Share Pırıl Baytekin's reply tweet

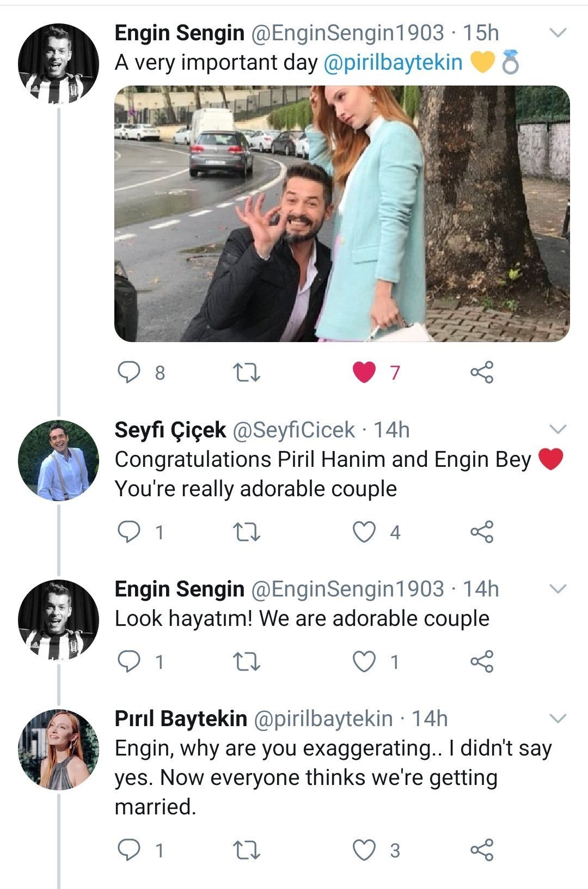pos(482,850)
